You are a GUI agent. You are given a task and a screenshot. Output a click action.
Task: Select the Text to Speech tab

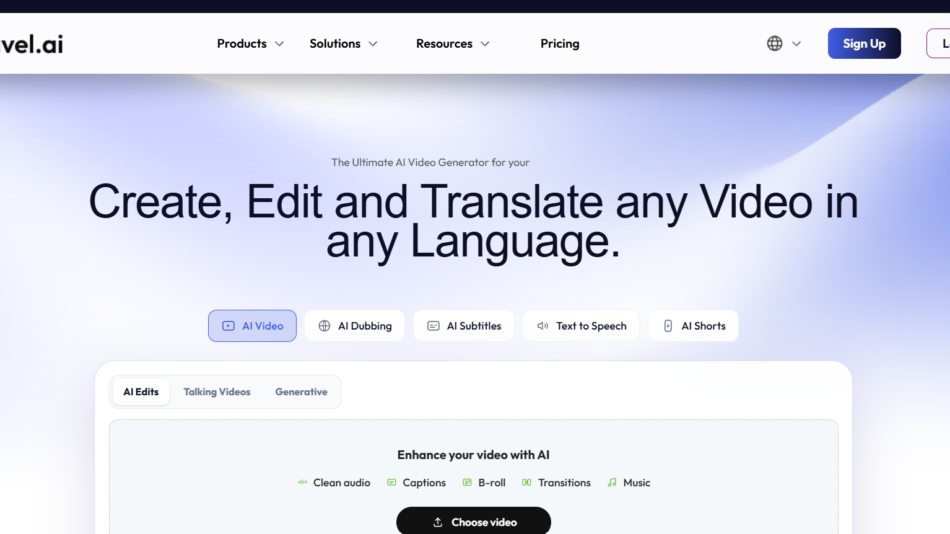(581, 326)
